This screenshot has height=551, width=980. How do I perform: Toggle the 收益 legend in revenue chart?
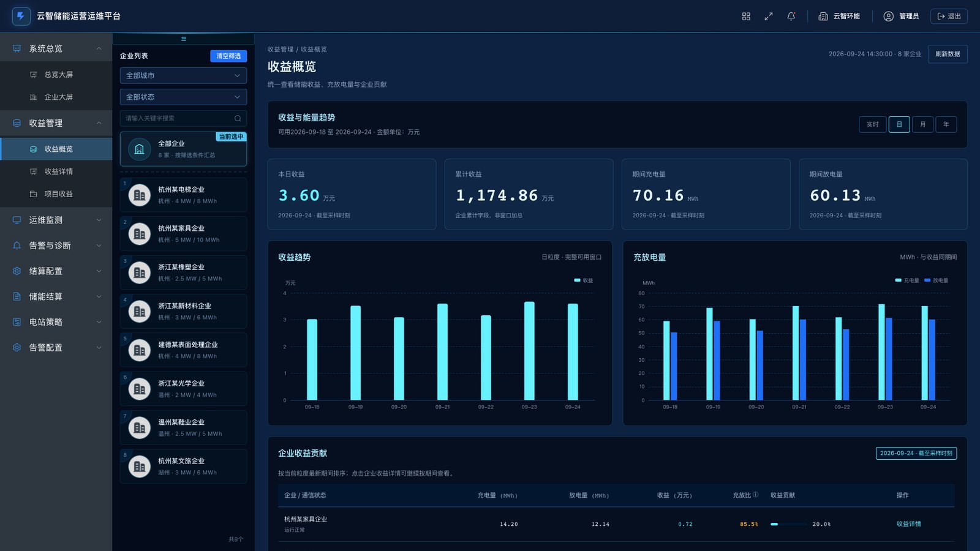tap(583, 280)
